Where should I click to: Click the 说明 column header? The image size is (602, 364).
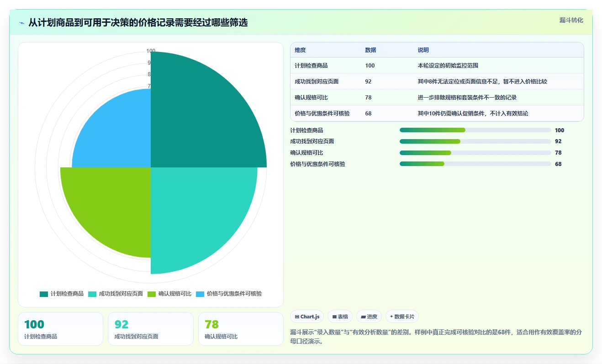pyautogui.click(x=423, y=50)
